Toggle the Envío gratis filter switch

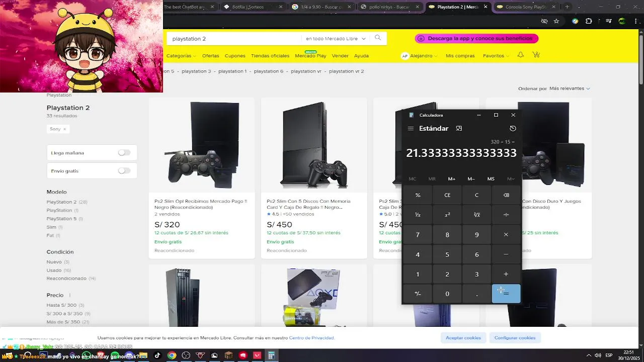coord(124,171)
